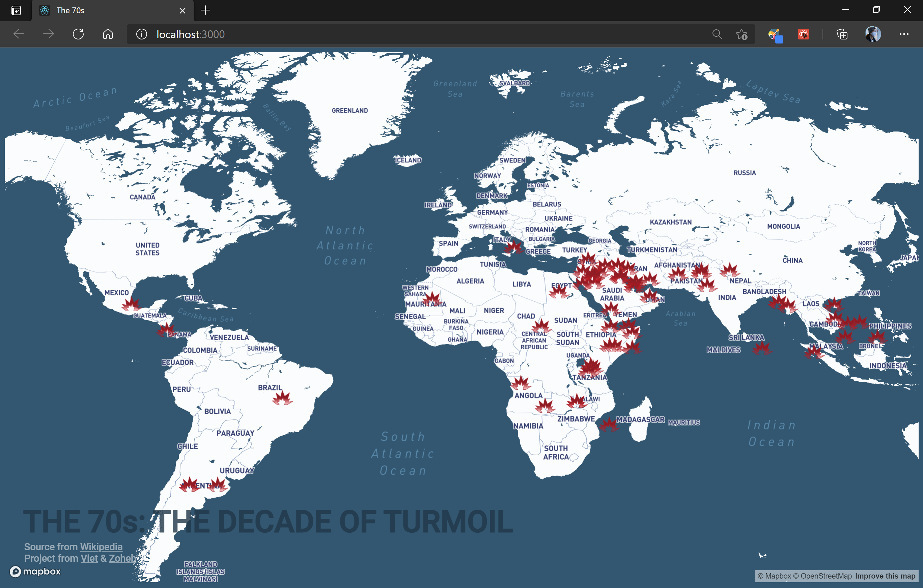Open a new tab with plus button
Image resolution: width=923 pixels, height=588 pixels.
[x=205, y=10]
